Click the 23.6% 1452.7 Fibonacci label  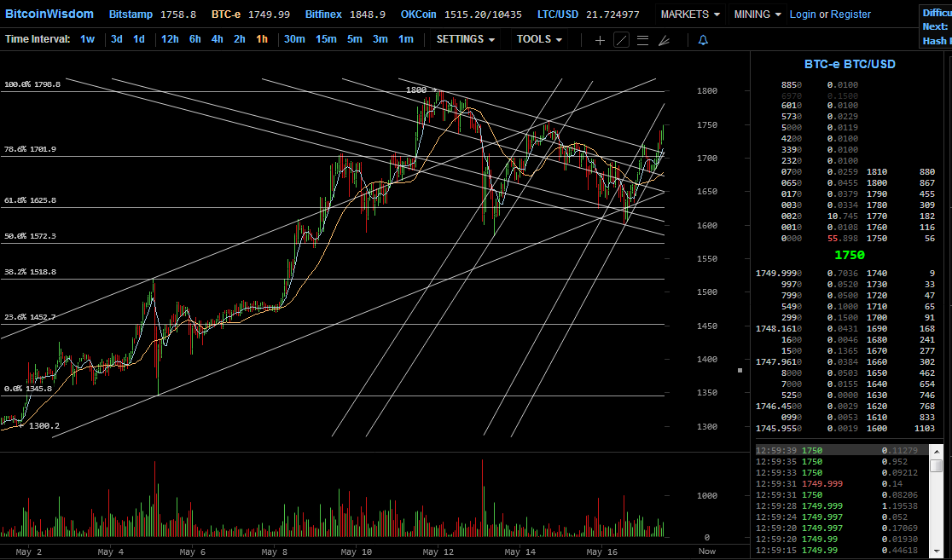(30, 316)
